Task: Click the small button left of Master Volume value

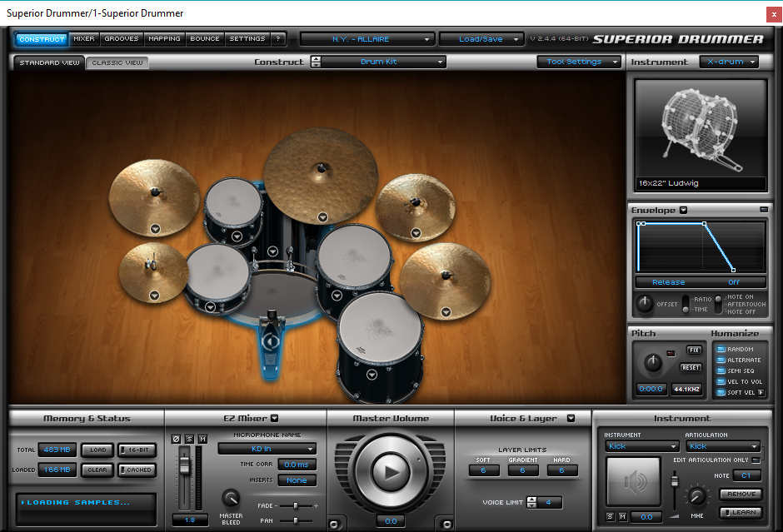Action: (x=334, y=524)
